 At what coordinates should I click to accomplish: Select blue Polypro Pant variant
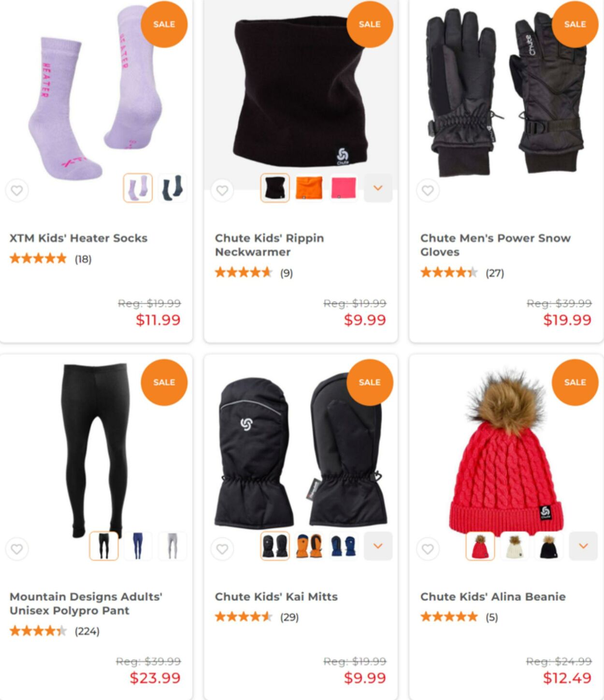coord(138,546)
